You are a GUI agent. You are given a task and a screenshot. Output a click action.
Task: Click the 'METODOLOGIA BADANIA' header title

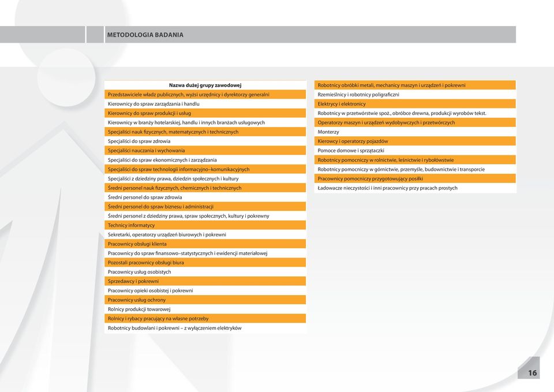[x=145, y=35]
